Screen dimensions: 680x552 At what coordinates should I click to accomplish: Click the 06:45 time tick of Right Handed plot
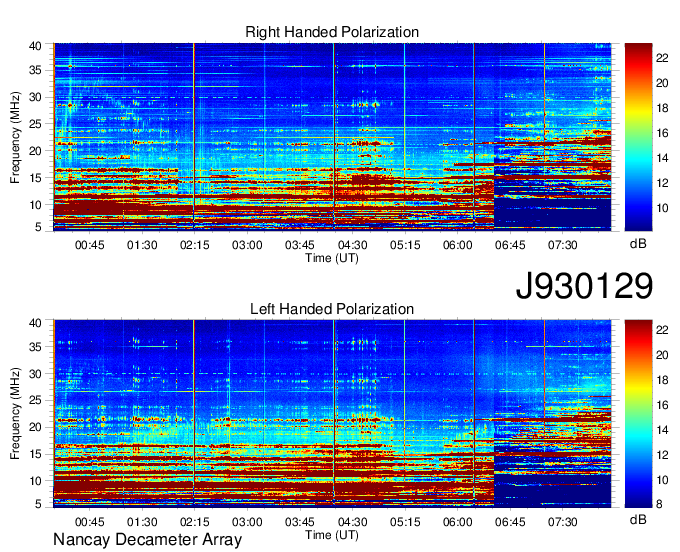coord(510,245)
